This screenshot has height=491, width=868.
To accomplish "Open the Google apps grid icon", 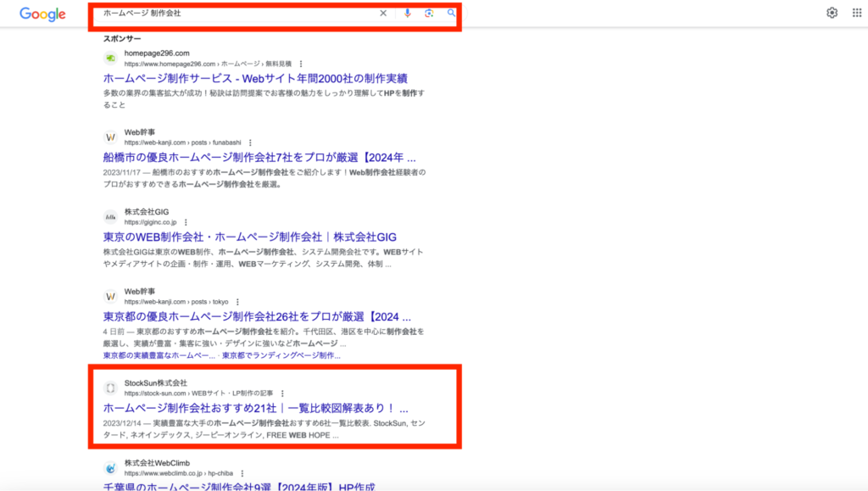I will tap(857, 12).
